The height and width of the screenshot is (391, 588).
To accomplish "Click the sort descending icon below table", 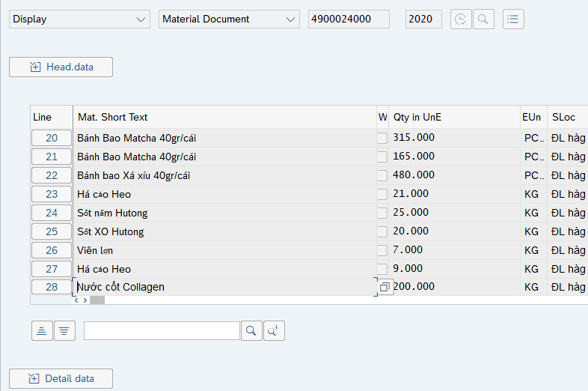I will pyautogui.click(x=65, y=330).
